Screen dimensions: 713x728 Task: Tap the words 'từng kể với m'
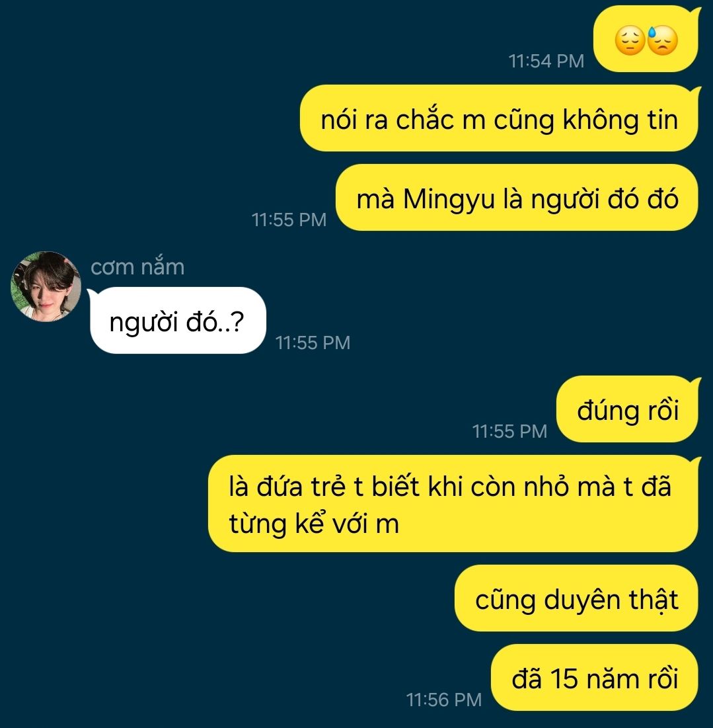(x=314, y=524)
